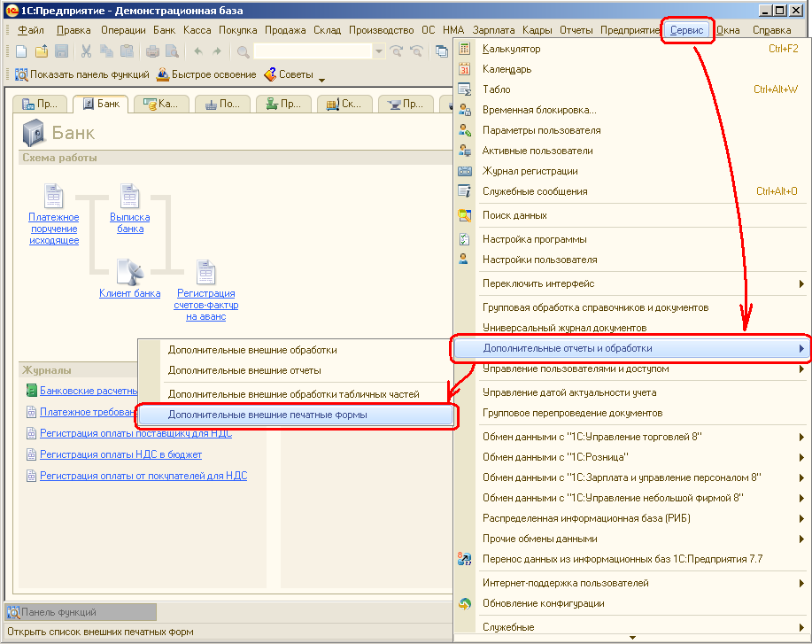Click the windows list toolbar icon
Viewport: 812px width, 644px height.
coord(441,50)
